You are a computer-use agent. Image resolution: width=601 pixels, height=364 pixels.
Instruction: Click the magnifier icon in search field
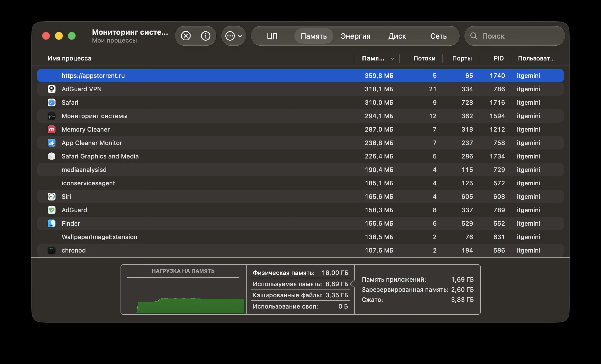474,36
